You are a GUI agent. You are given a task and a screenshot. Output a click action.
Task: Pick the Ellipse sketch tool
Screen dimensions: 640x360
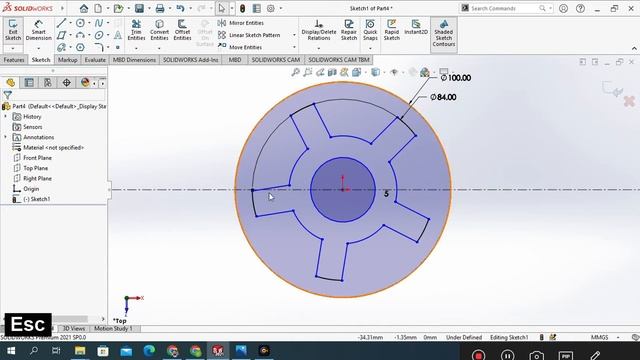(x=99, y=35)
